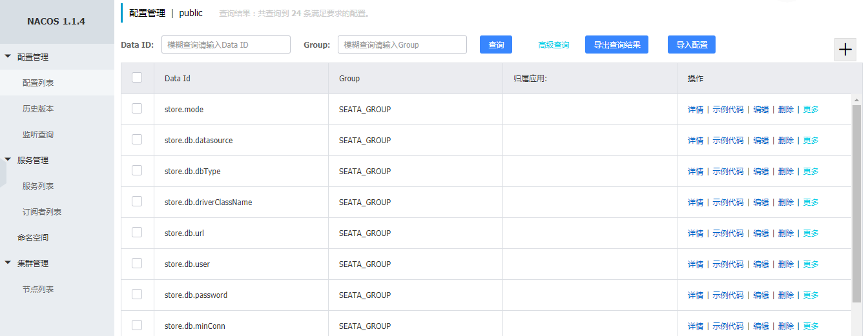Image resolution: width=868 pixels, height=336 pixels.
Task: Select the store.db.url row checkbox
Action: point(137,232)
